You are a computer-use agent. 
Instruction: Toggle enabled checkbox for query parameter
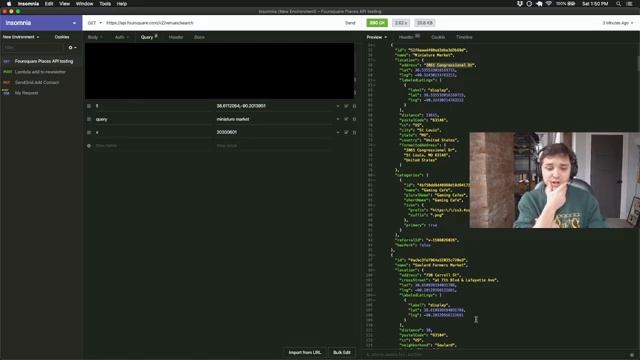[x=346, y=119]
